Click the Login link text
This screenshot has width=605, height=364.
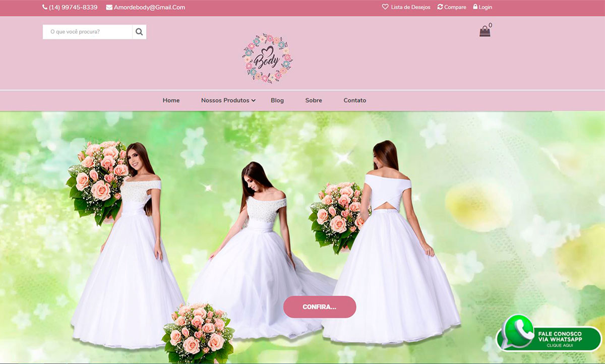486,7
